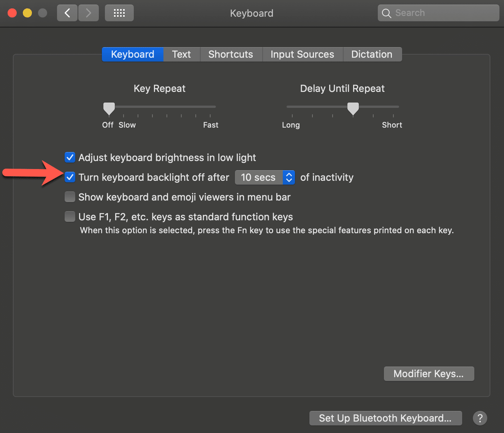The height and width of the screenshot is (433, 504).
Task: Close the Keyboard preferences window
Action: pyautogui.click(x=12, y=13)
